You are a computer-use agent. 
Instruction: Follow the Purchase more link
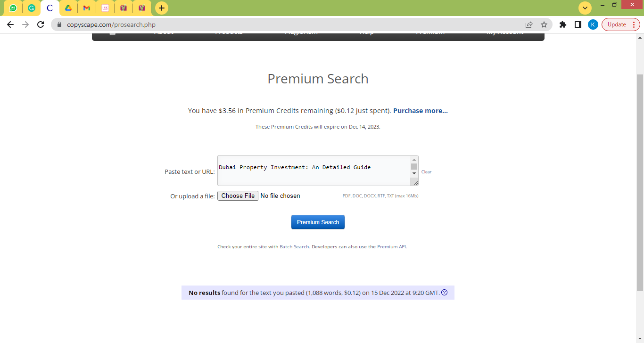pyautogui.click(x=421, y=111)
